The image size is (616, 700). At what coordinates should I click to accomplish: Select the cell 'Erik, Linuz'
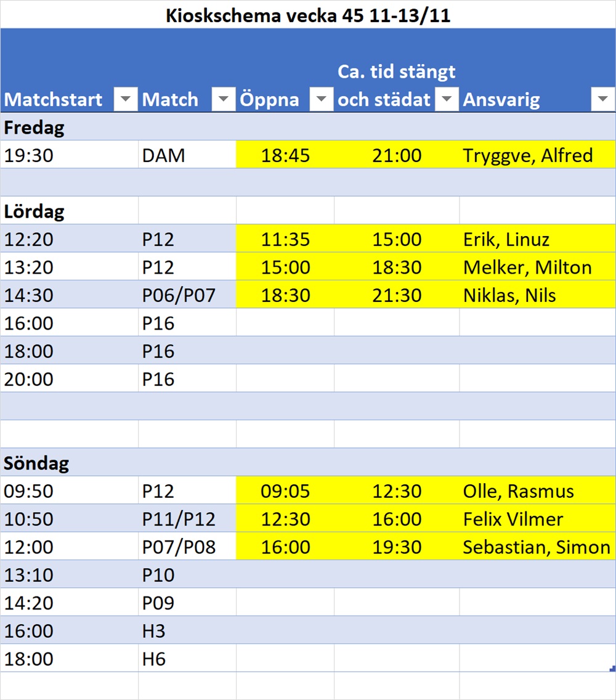(506, 239)
